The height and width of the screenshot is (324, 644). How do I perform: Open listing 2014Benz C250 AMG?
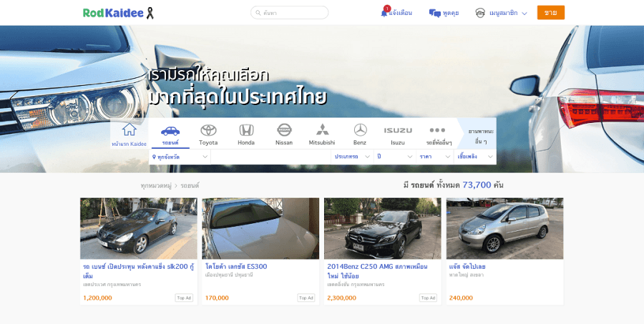point(377,271)
